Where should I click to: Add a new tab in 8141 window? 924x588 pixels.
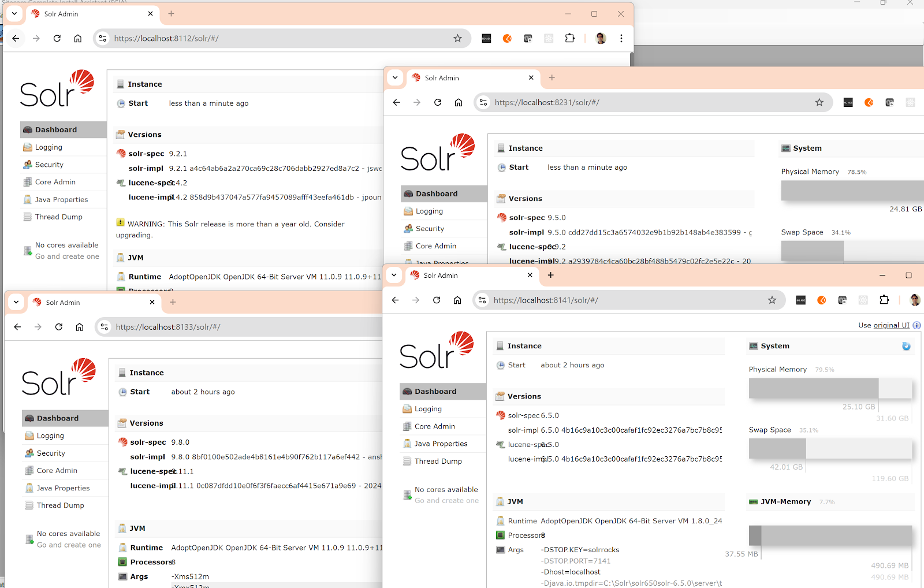(550, 275)
